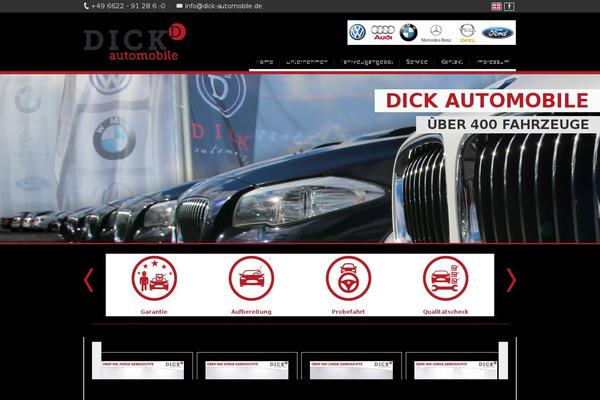Open the Service menu item
The image size is (600, 400).
tap(417, 62)
